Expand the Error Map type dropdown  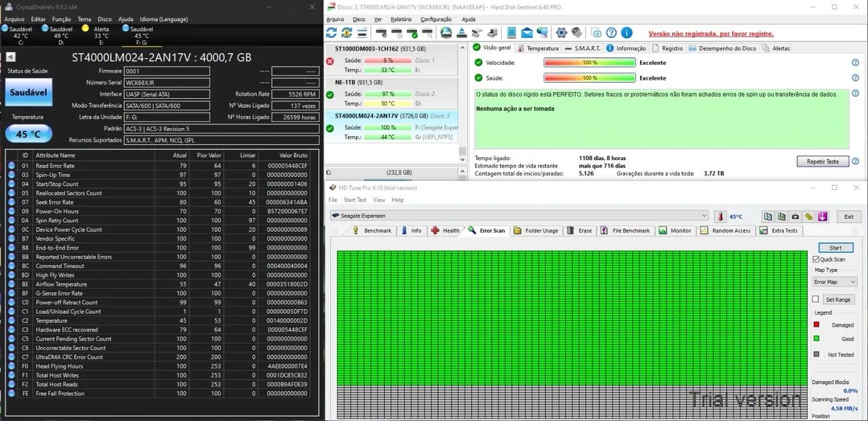click(x=835, y=281)
